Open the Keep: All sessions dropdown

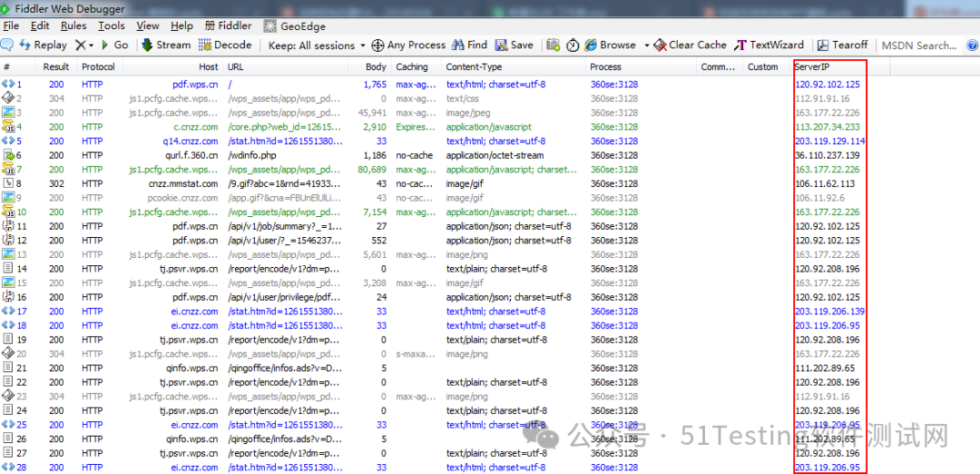[317, 45]
